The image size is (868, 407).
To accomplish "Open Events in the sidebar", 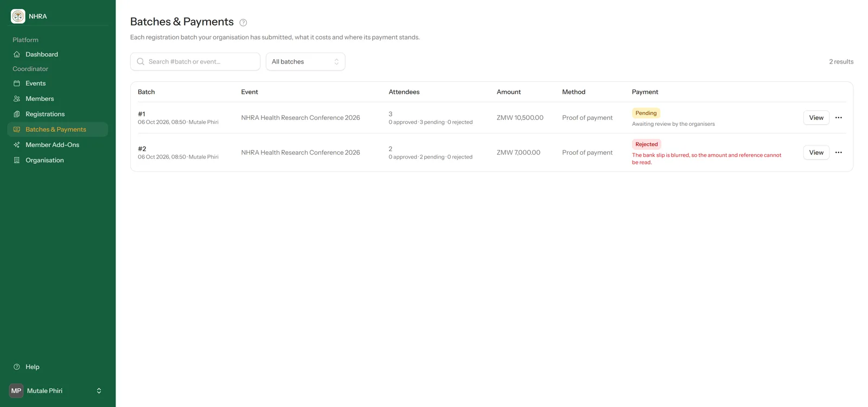I will (x=58, y=84).
